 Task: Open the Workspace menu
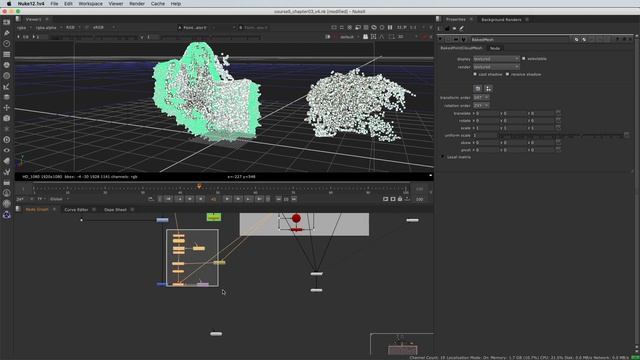(x=91, y=4)
